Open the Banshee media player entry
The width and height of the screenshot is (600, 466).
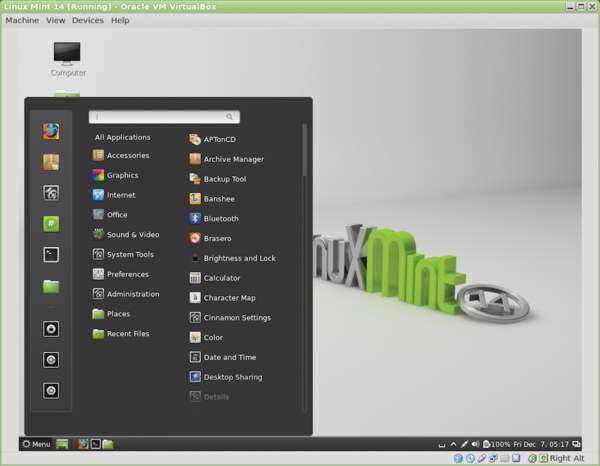(x=219, y=199)
